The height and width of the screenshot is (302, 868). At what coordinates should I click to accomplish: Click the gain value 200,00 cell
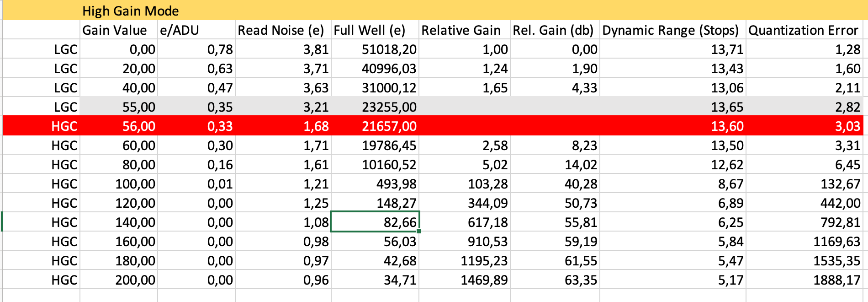click(119, 280)
